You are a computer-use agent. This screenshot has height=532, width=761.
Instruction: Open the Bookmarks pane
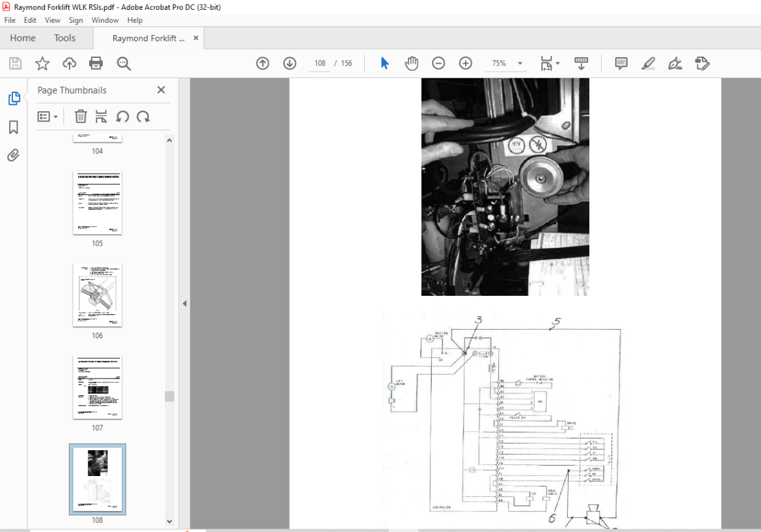click(x=14, y=127)
